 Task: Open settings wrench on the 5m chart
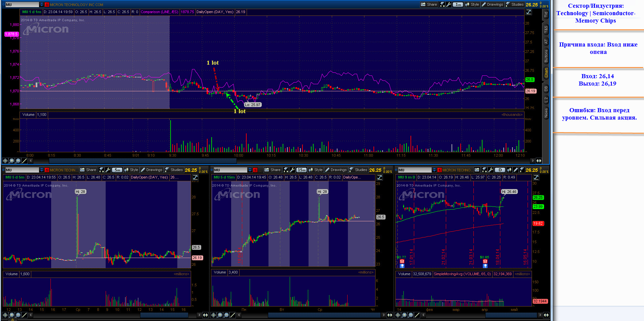click(x=108, y=170)
